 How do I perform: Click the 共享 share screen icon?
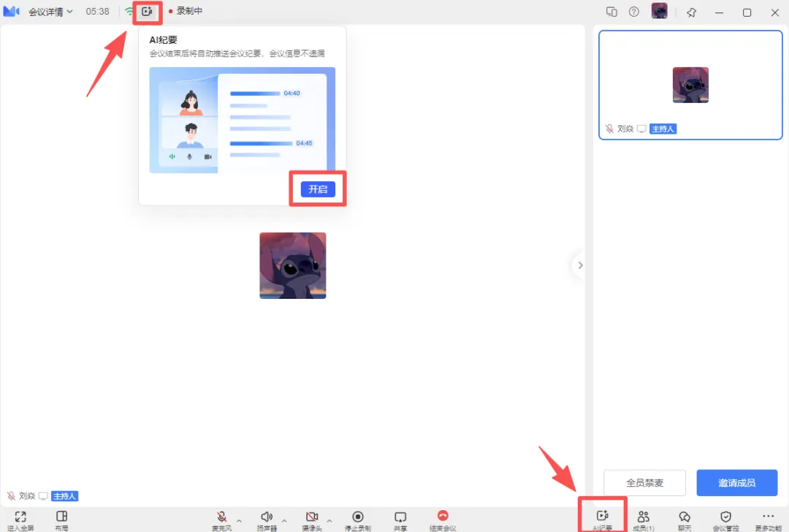[400, 520]
